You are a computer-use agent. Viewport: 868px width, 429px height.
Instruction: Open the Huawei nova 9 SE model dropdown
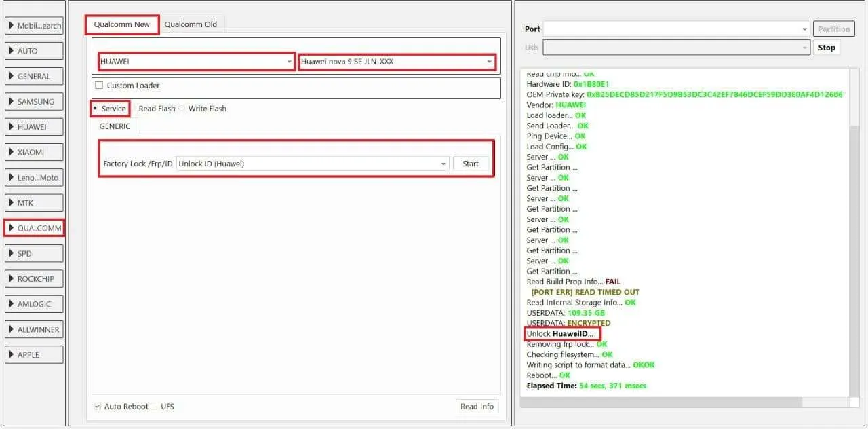tap(397, 62)
